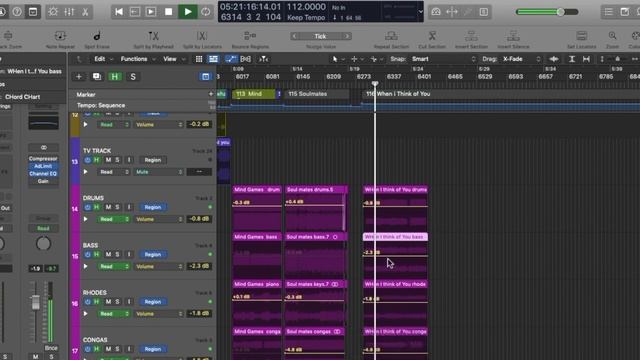Toggle the global Hide (H) button
This screenshot has width=640, height=360.
point(115,77)
